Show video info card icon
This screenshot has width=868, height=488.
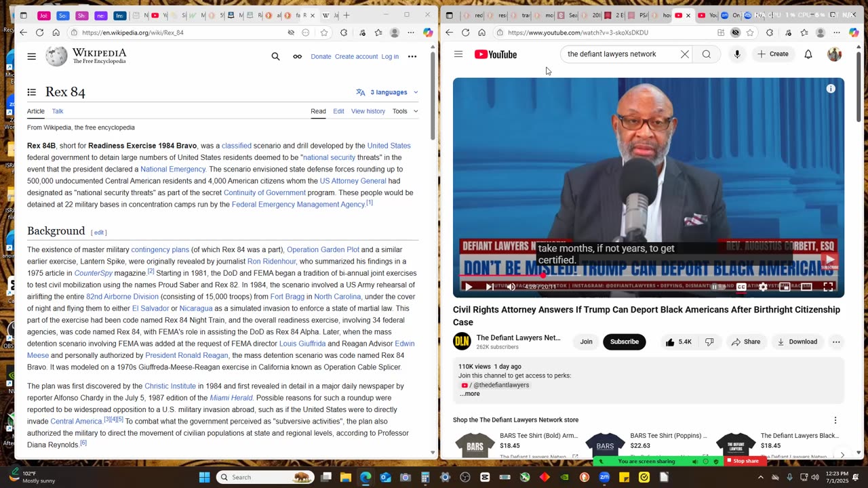click(x=831, y=89)
